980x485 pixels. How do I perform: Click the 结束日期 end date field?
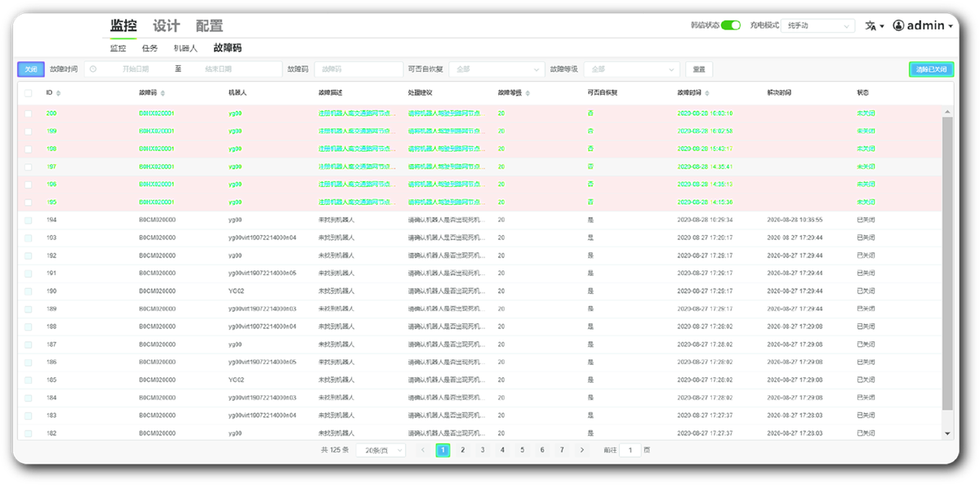pyautogui.click(x=218, y=69)
